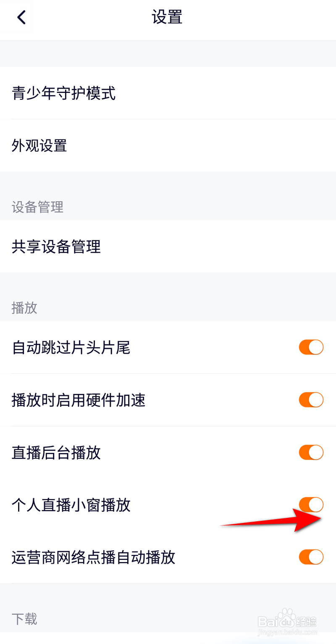The height and width of the screenshot is (644, 336).
Task: Open the 外观设置 menu item
Action: pyautogui.click(x=39, y=146)
